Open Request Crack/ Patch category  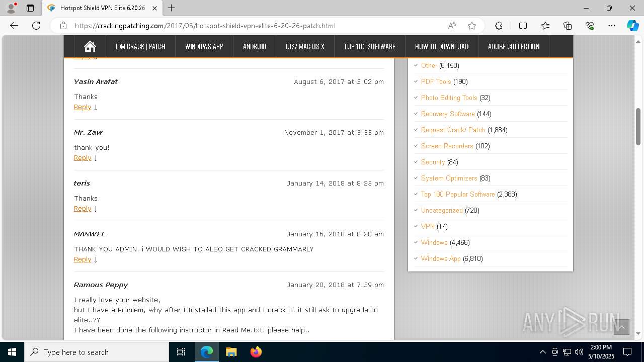tap(453, 130)
